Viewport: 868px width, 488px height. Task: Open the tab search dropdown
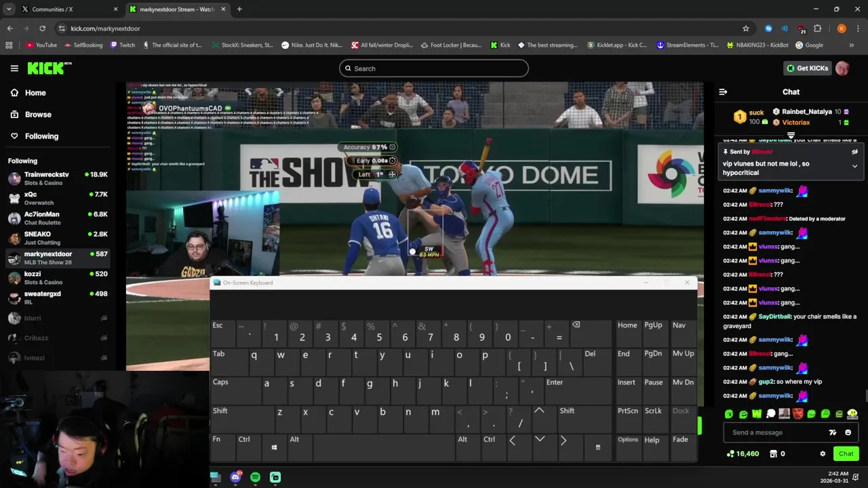click(9, 9)
